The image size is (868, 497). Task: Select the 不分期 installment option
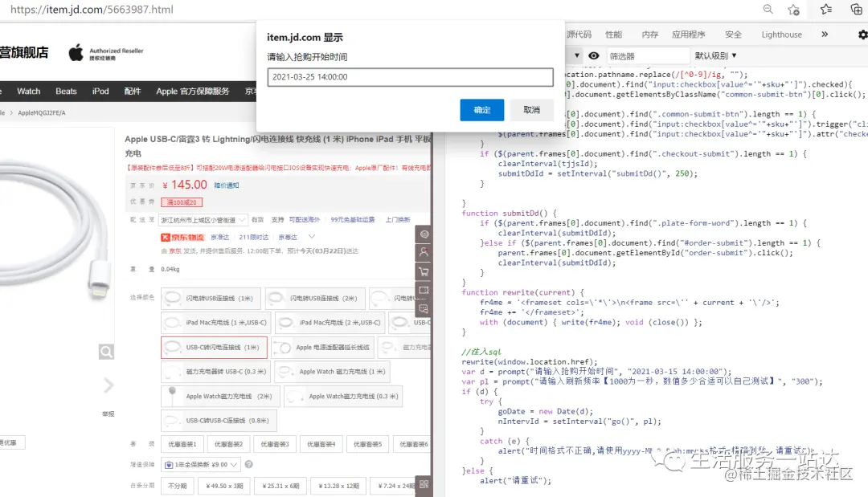pyautogui.click(x=178, y=486)
